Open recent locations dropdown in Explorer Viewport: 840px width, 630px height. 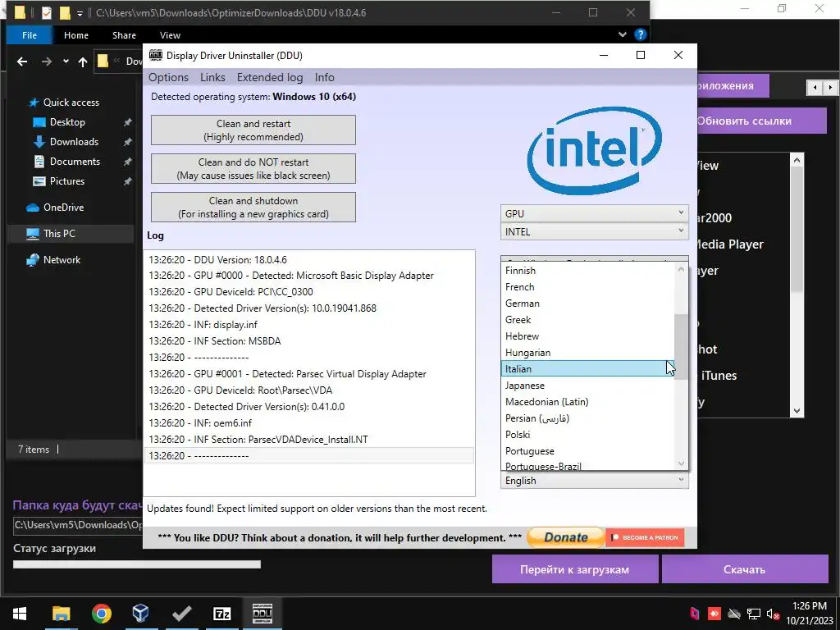pos(66,62)
